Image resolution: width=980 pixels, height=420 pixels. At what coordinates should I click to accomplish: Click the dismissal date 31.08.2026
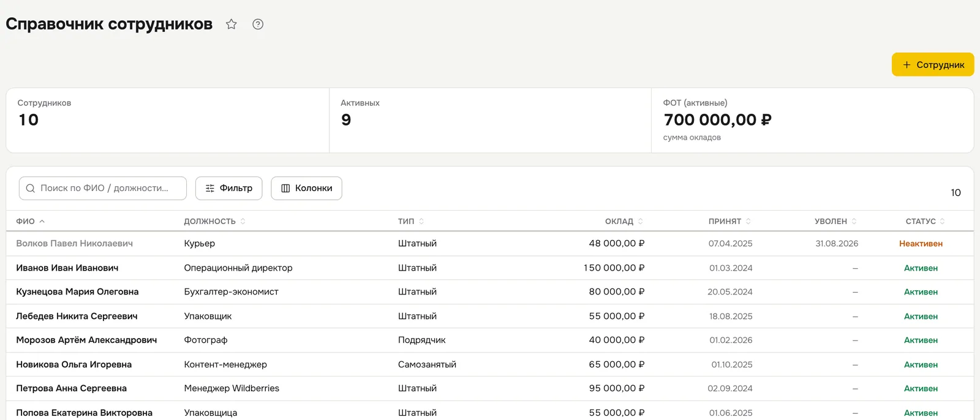click(x=837, y=244)
